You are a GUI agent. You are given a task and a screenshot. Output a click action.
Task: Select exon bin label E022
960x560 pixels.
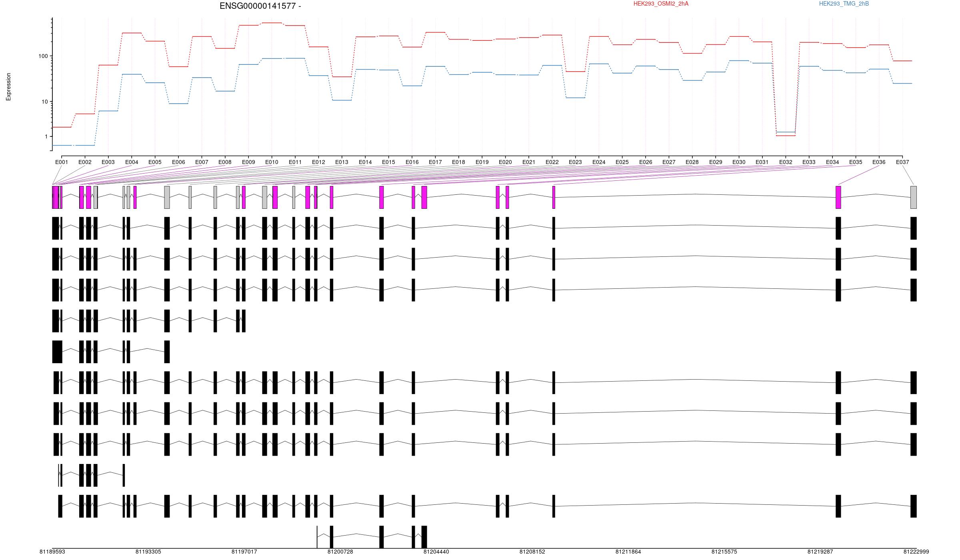click(x=552, y=162)
